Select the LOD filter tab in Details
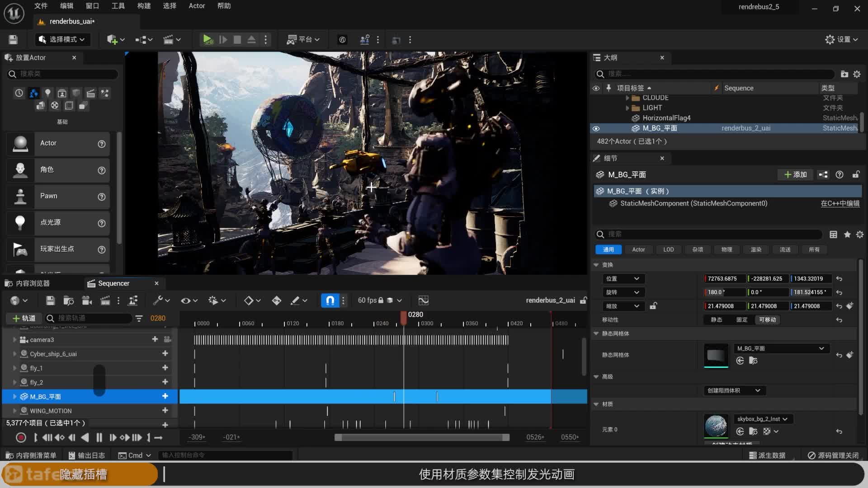 (x=668, y=249)
